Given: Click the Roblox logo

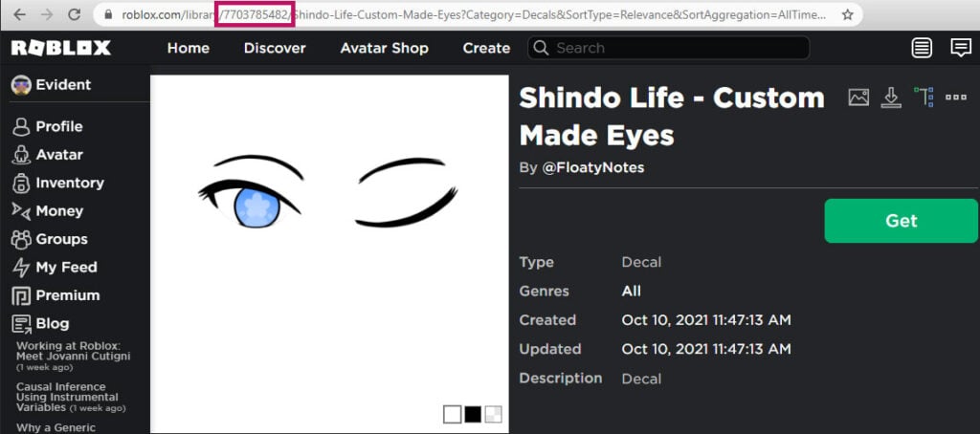Looking at the screenshot, I should tap(61, 48).
